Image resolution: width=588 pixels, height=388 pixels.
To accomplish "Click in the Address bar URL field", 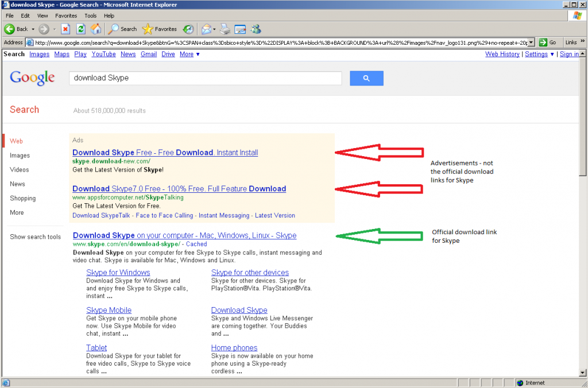I will pos(280,42).
